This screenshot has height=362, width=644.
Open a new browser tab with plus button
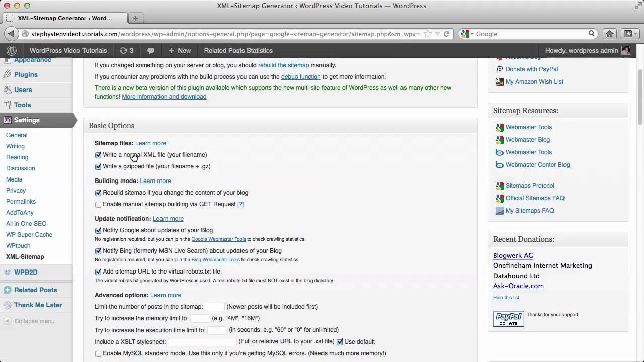(x=135, y=18)
